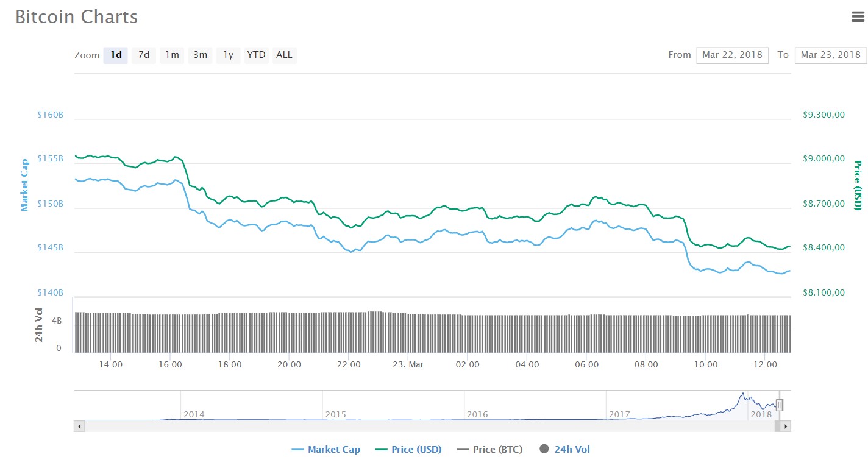Toggle the Market Cap series legend
Viewport: 868px width, 457px height.
pyautogui.click(x=326, y=450)
